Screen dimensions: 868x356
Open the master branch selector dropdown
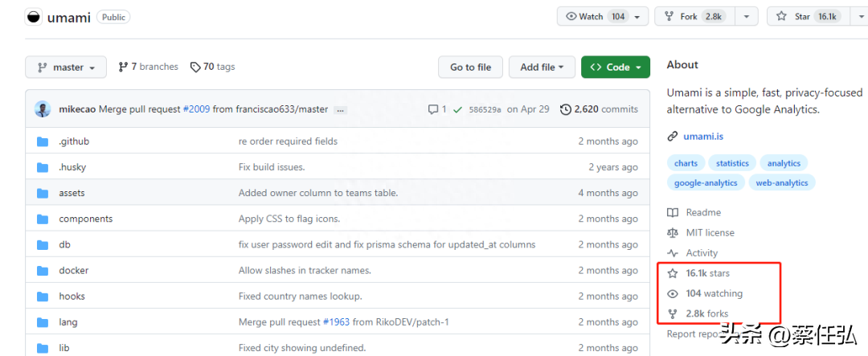[x=66, y=67]
